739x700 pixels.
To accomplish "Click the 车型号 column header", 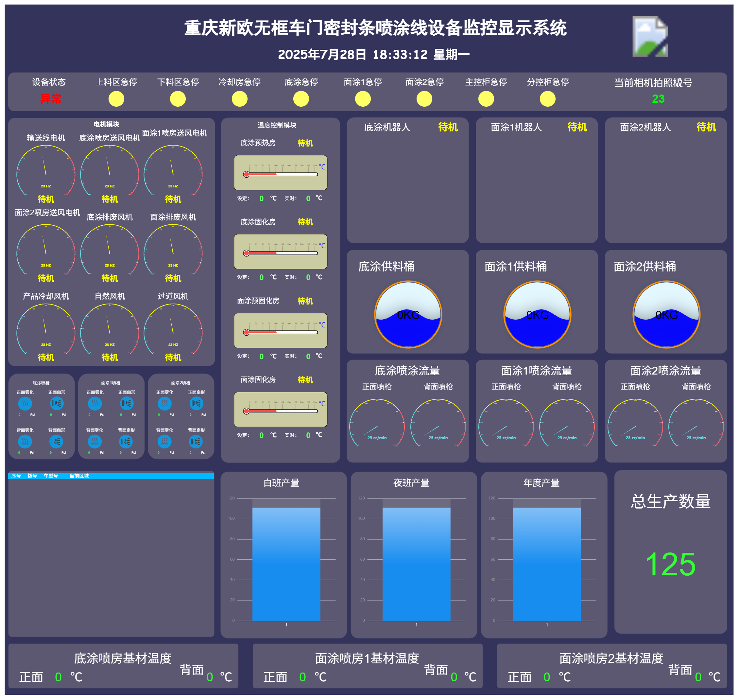I will click(51, 476).
